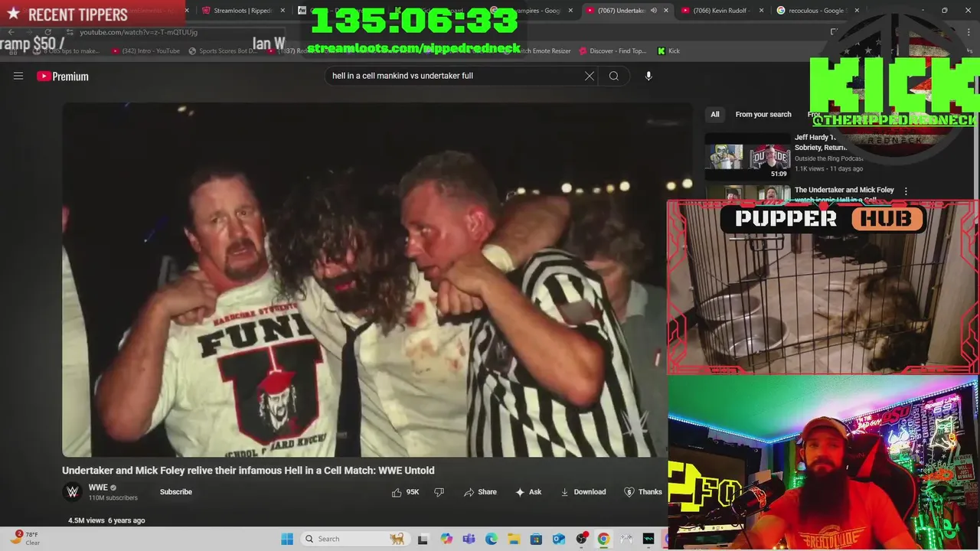Dislike the video with thumbs down
980x551 pixels.
click(x=439, y=492)
